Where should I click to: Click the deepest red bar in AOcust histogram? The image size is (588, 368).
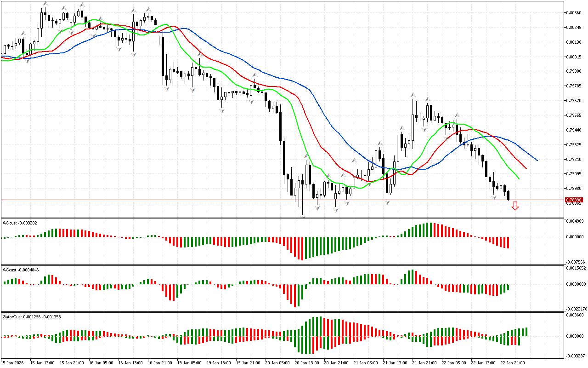(x=302, y=248)
